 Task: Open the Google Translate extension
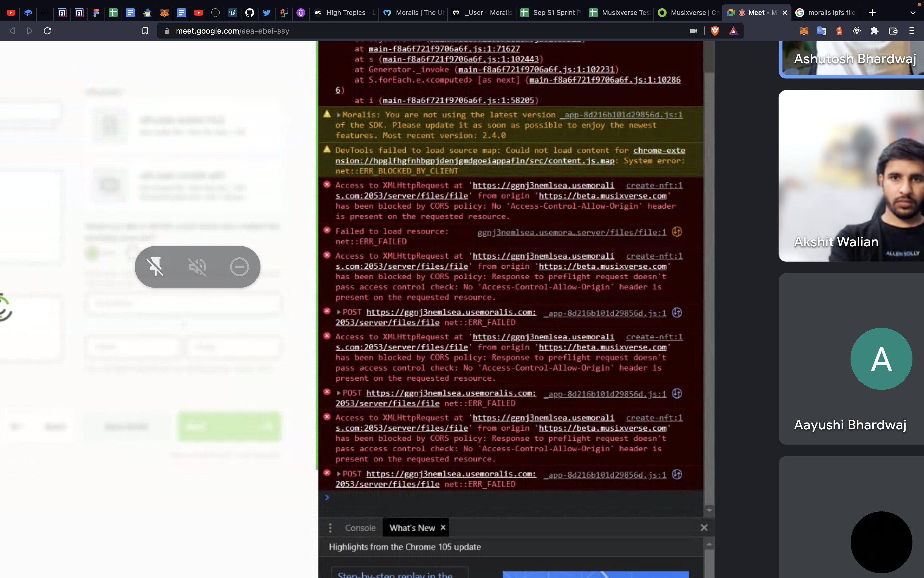pyautogui.click(x=821, y=31)
